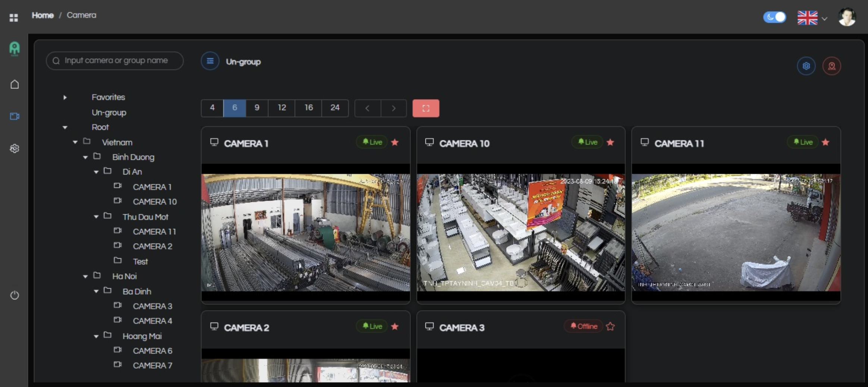Screen dimensions: 868x387
Task: Click the red map pin button
Action: 832,66
